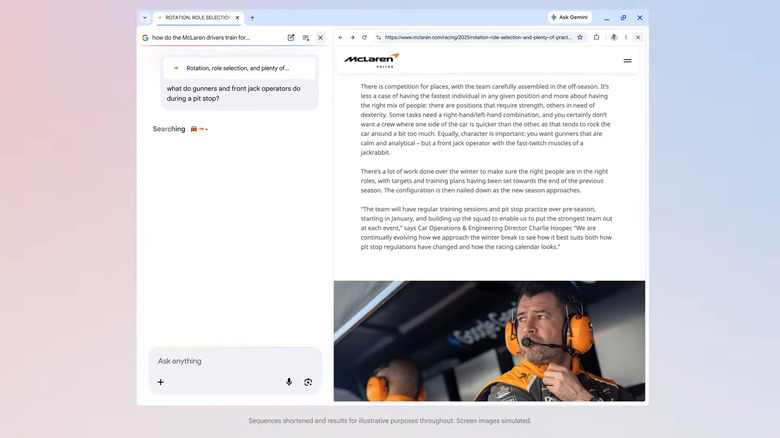Restore down the browser window

(x=623, y=17)
